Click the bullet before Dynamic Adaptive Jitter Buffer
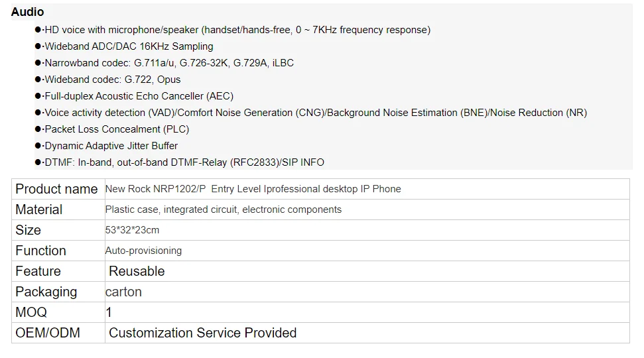 click(38, 146)
